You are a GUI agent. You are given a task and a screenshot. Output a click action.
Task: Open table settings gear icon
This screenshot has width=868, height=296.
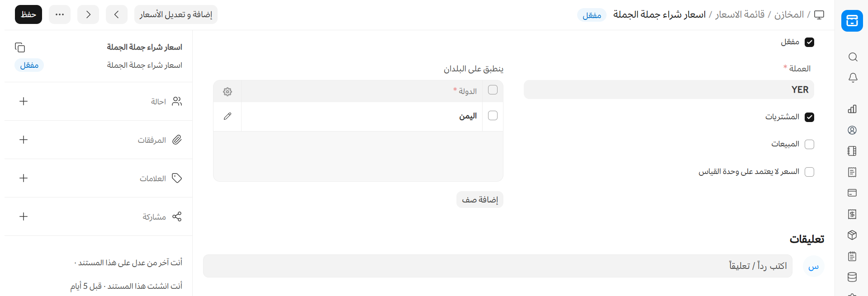[x=228, y=92]
